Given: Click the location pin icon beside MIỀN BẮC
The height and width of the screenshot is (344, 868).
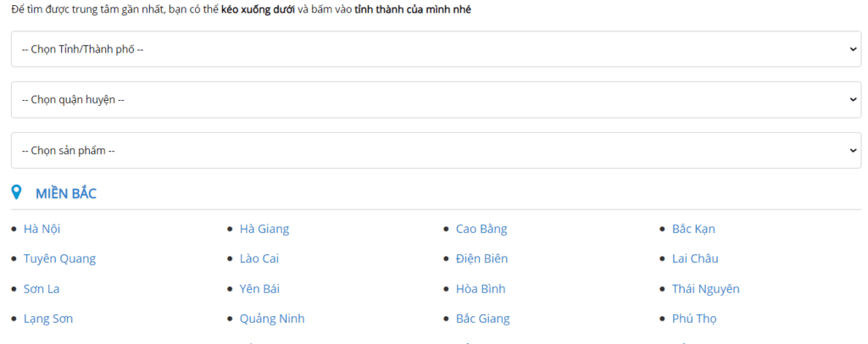Looking at the screenshot, I should pyautogui.click(x=16, y=193).
